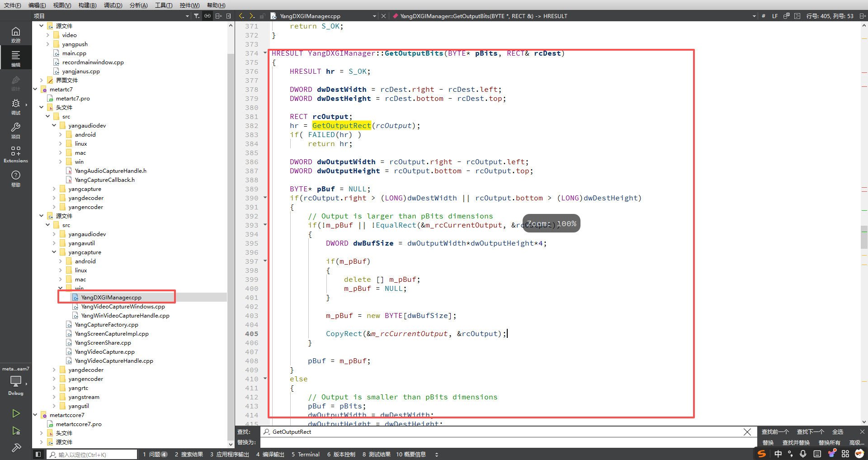Open the Debug mode bug icon
The height and width of the screenshot is (460, 868).
click(x=16, y=107)
